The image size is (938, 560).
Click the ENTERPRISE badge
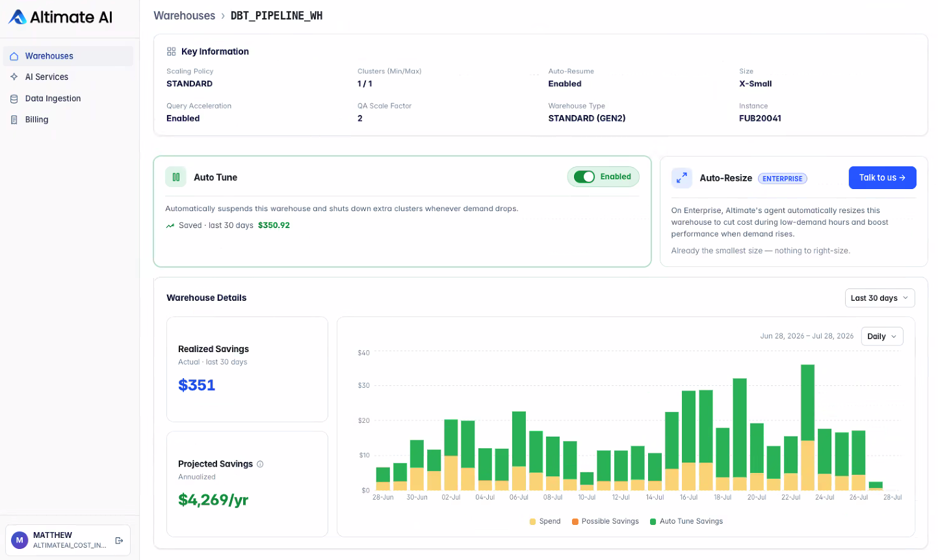pos(783,179)
